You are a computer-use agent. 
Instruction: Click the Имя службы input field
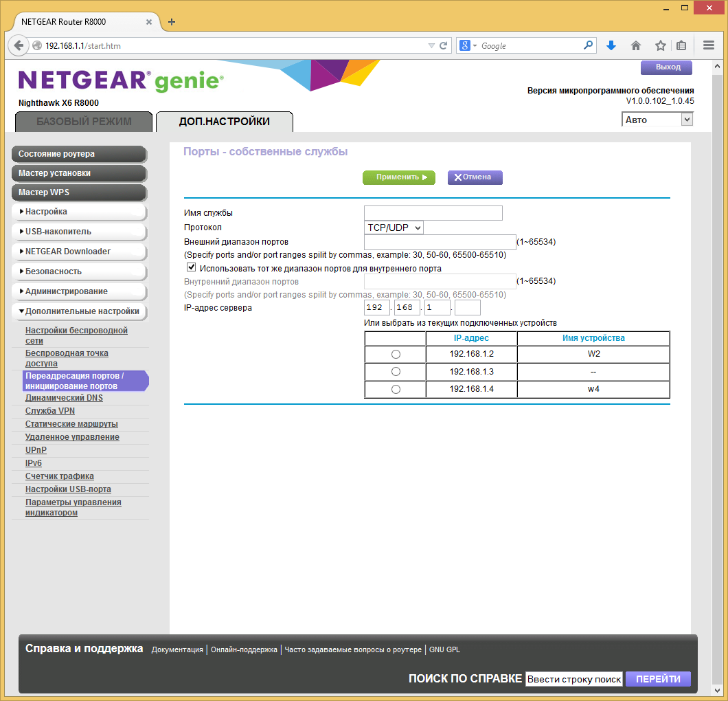(433, 213)
